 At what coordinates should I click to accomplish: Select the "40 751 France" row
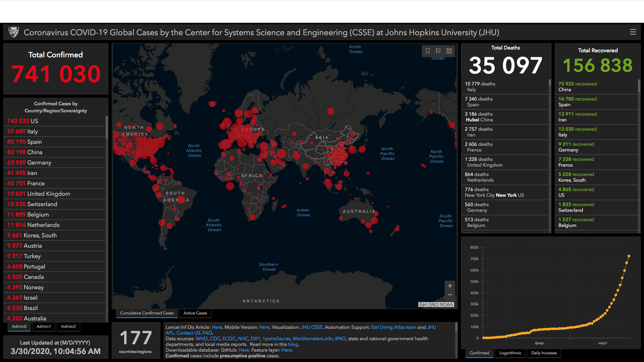(55, 183)
